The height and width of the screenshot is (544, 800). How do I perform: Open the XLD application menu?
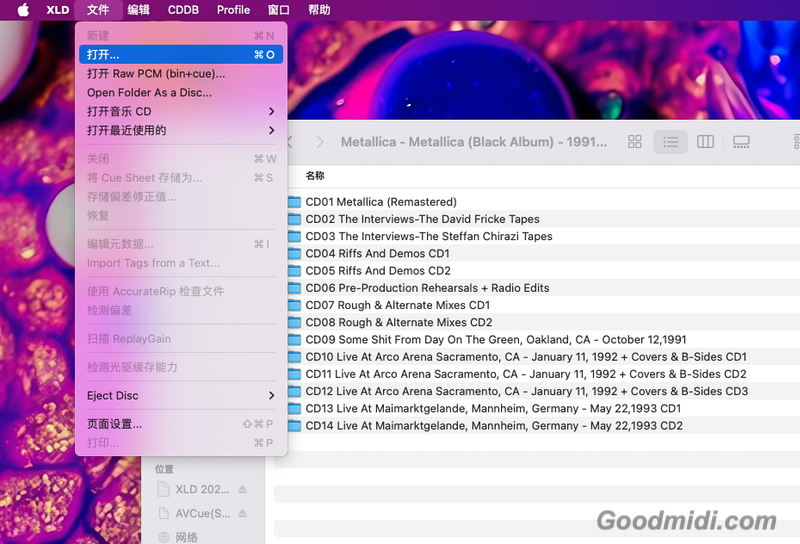pyautogui.click(x=58, y=10)
